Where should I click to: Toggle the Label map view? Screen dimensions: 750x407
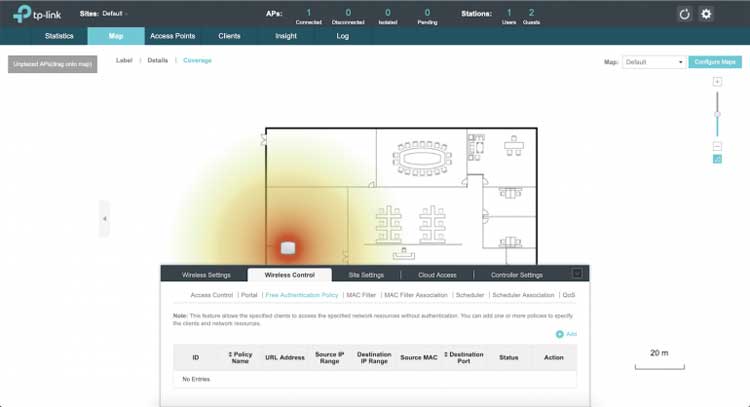point(124,61)
